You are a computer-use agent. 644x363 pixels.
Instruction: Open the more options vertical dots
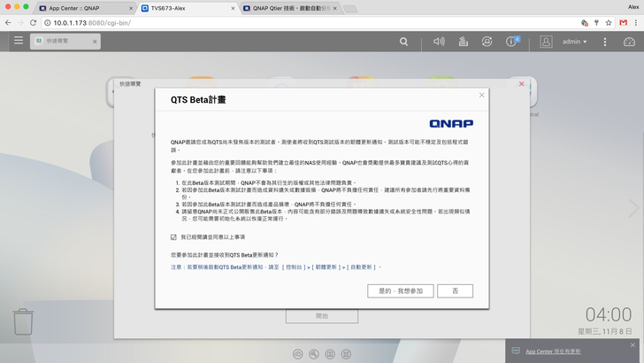pos(604,42)
